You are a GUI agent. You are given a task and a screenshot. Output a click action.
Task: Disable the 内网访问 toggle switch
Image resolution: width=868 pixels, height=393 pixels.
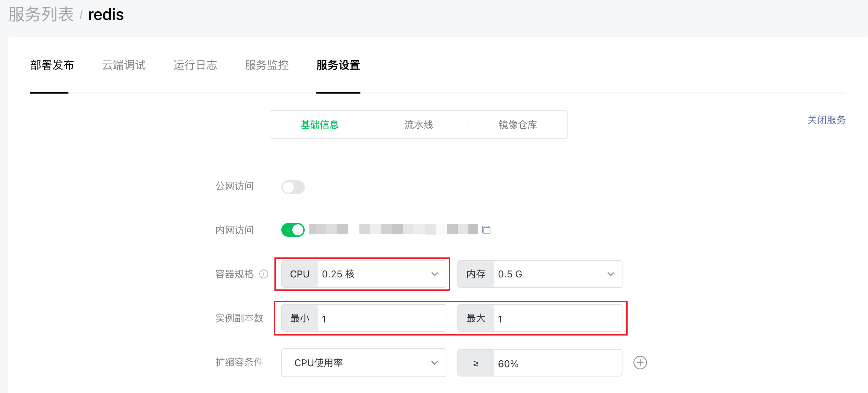tap(293, 230)
